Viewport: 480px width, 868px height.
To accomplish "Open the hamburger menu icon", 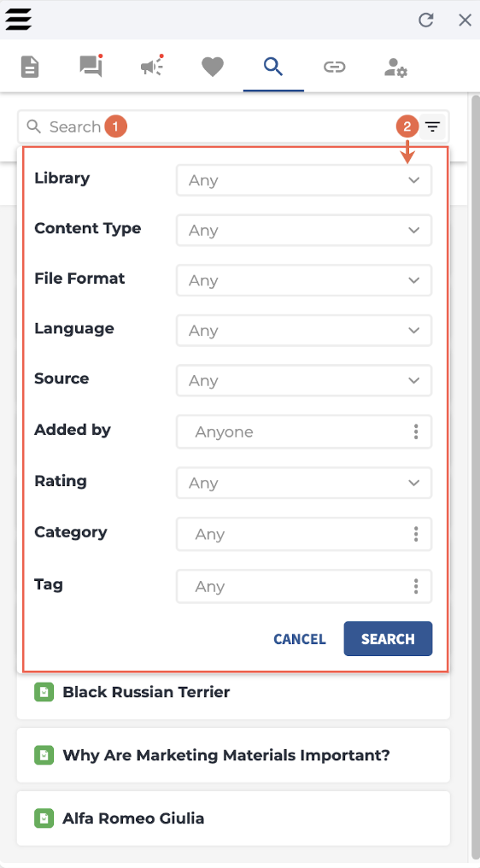I will coord(18,20).
